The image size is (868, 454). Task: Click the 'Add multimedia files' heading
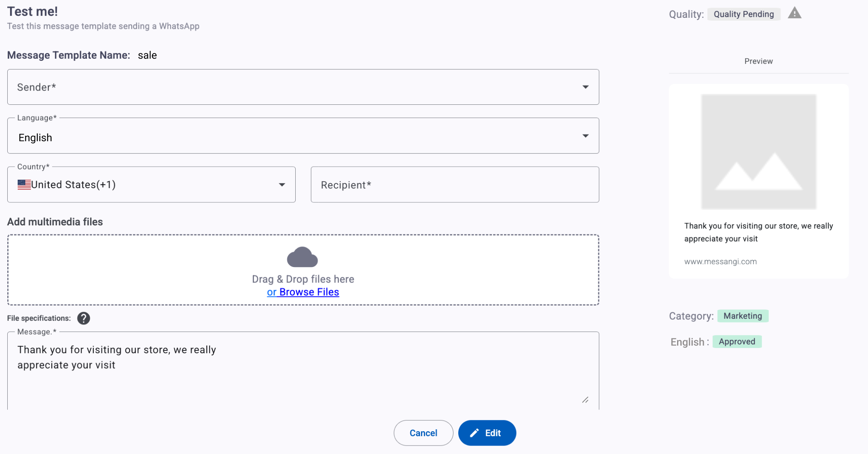tap(55, 222)
